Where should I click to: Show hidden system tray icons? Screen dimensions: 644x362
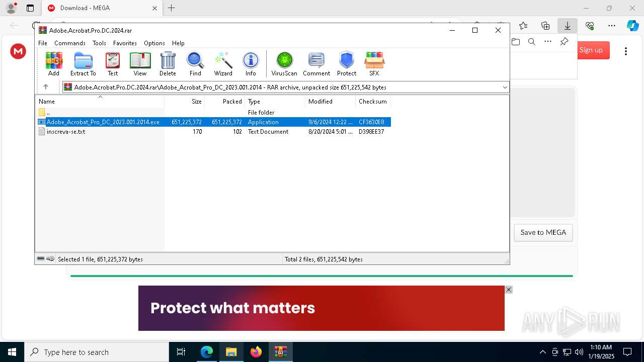542,352
